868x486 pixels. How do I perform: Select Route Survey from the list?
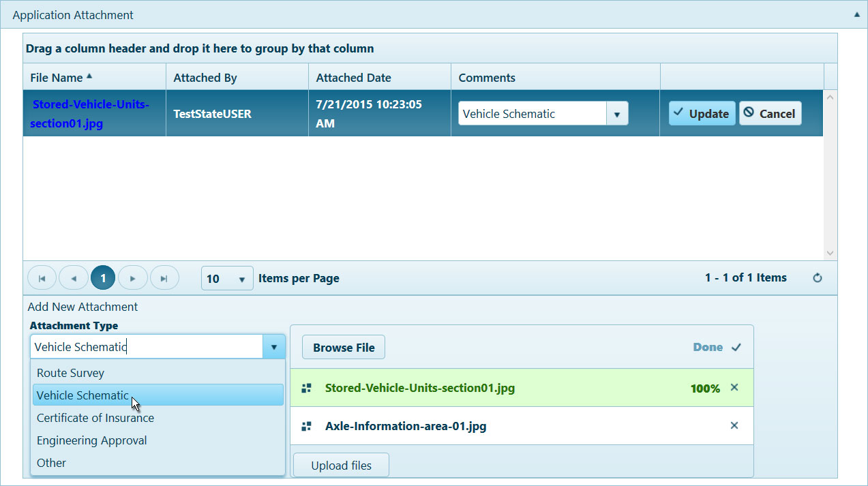pyautogui.click(x=70, y=373)
